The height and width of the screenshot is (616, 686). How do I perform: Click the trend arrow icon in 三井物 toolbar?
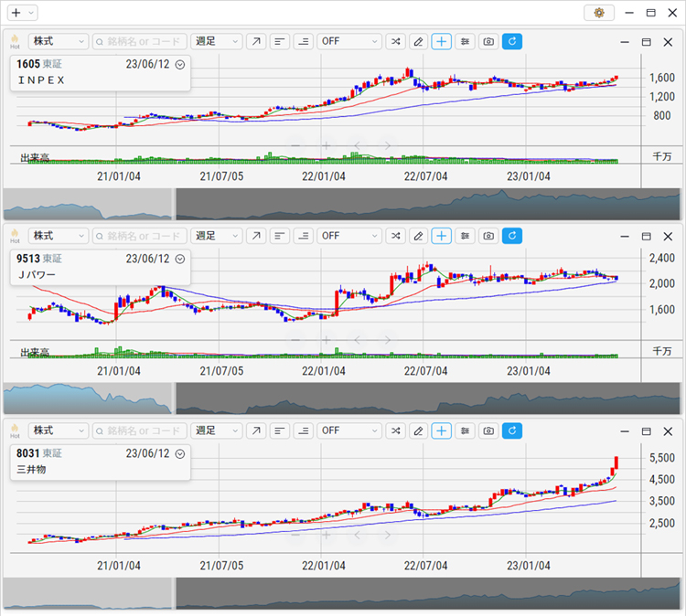pos(256,430)
